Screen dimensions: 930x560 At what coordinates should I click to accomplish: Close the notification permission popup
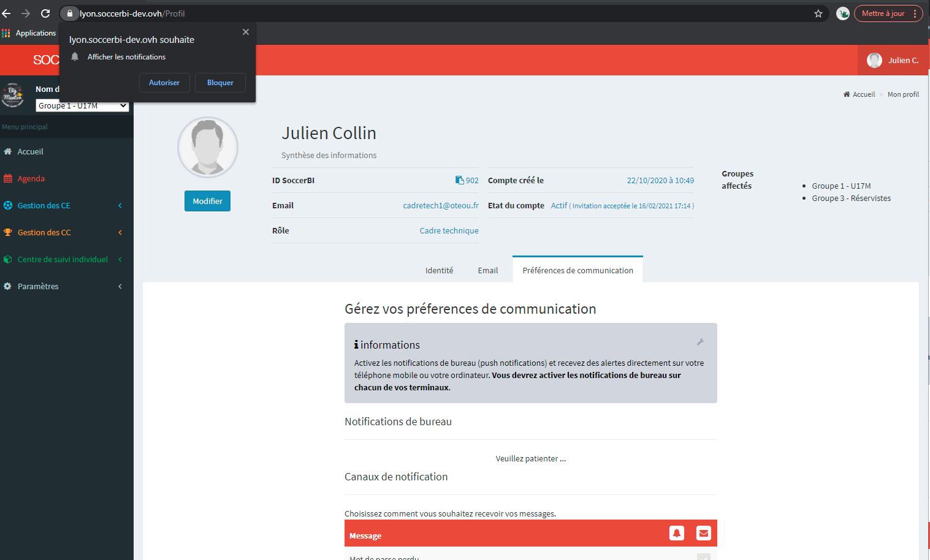[x=246, y=32]
